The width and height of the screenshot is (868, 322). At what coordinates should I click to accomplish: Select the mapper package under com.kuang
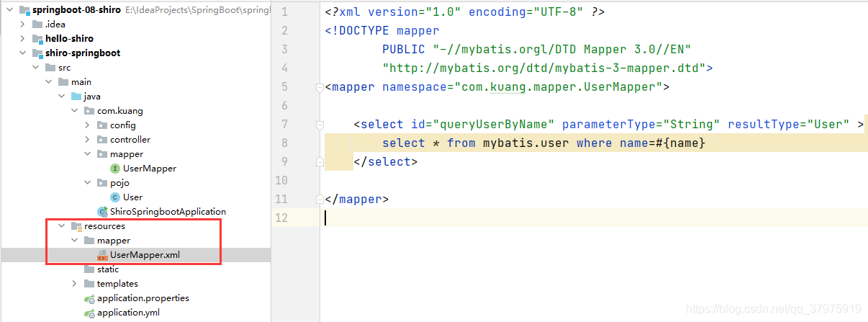[127, 154]
